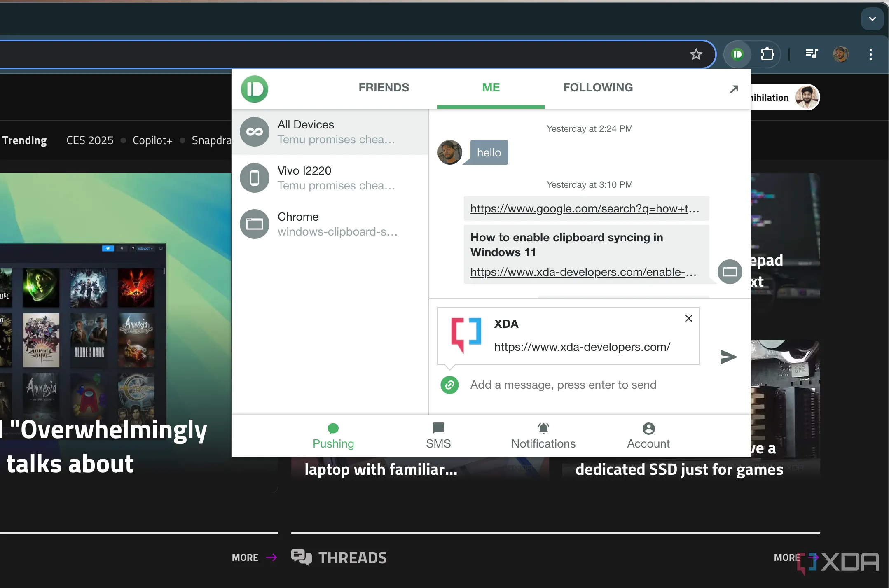Switch to the FOLLOWING tab

click(x=598, y=88)
